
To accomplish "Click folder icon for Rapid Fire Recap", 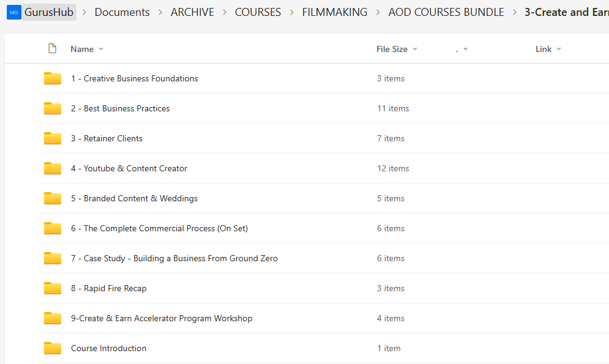I will tap(53, 288).
